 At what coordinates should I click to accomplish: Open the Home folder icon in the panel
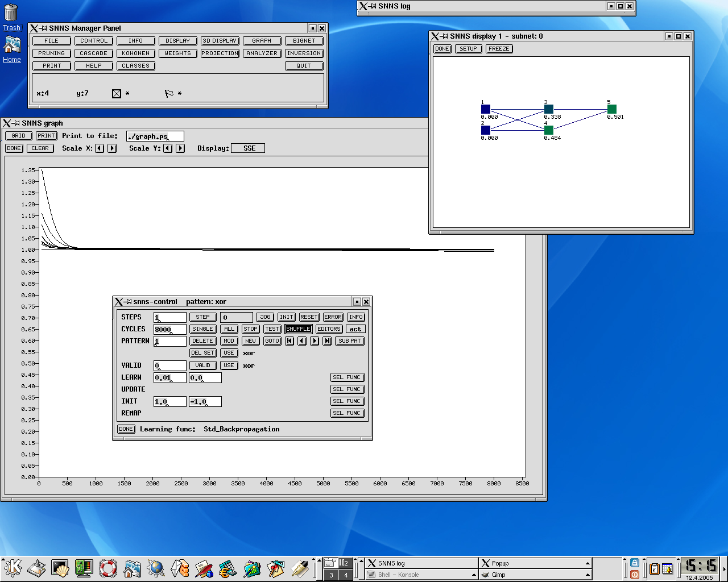click(132, 568)
